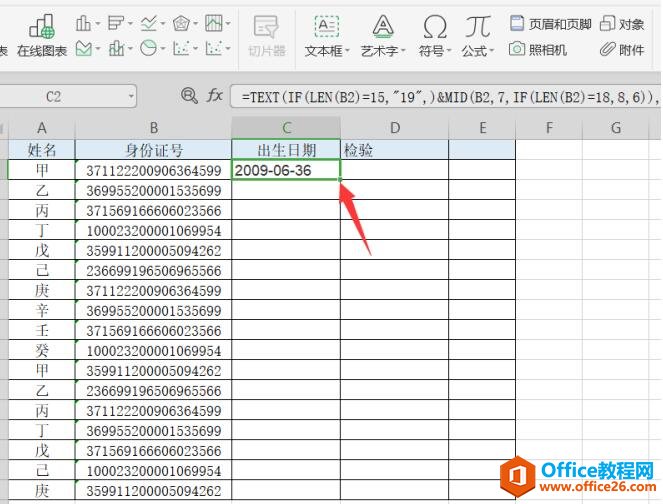The image size is (663, 504).
Task: Click the magnifier icon beside fx
Action: [x=189, y=96]
